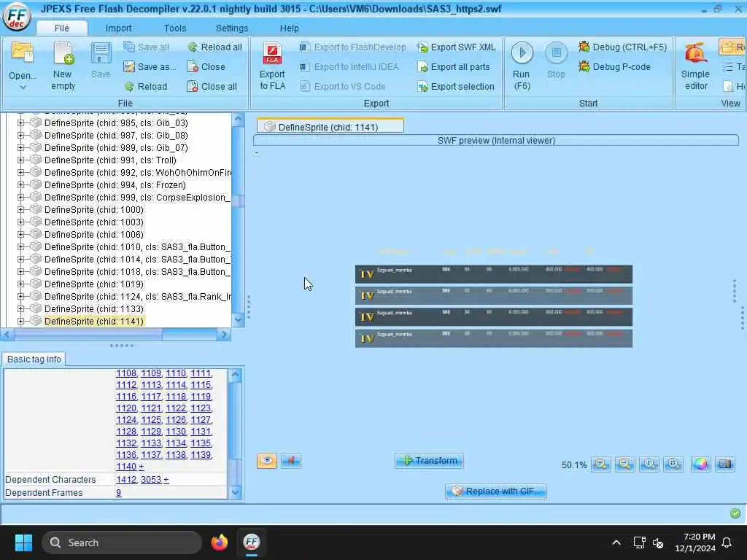Screen dimensions: 747x560
Task: Expand DefineSprite chid 991 Troll node
Action: click(20, 160)
